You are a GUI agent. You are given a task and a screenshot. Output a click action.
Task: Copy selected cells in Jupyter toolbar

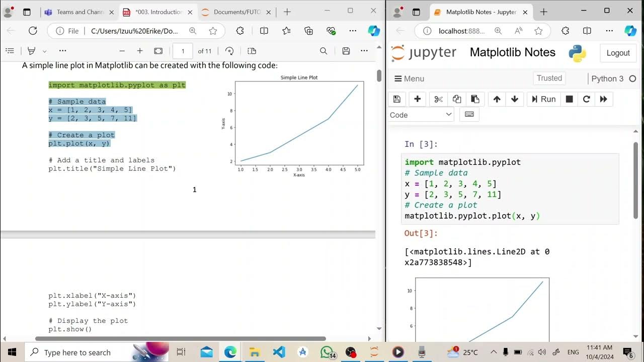click(x=457, y=99)
